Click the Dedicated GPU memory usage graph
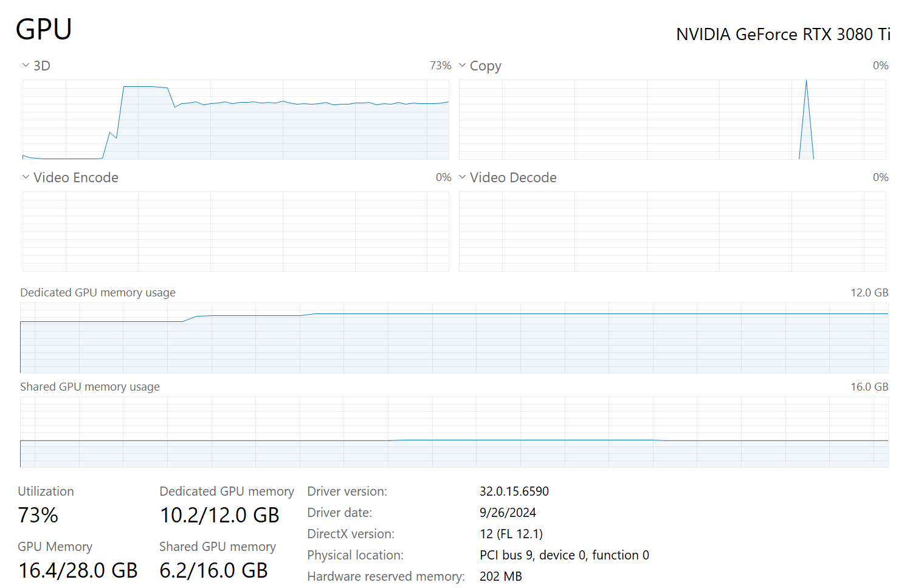 (454, 338)
